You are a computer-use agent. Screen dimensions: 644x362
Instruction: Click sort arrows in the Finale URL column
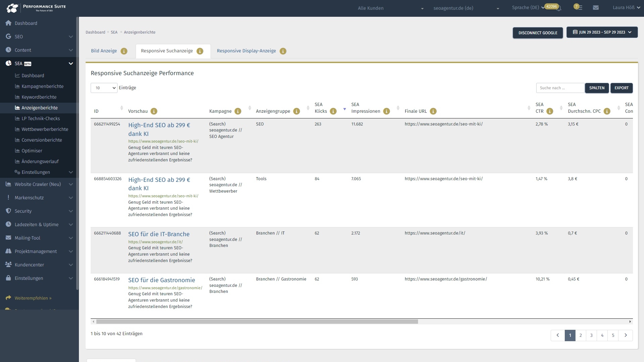(529, 108)
